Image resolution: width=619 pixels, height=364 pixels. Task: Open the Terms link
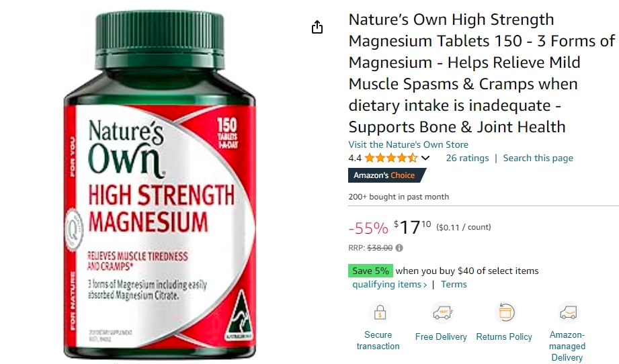454,284
